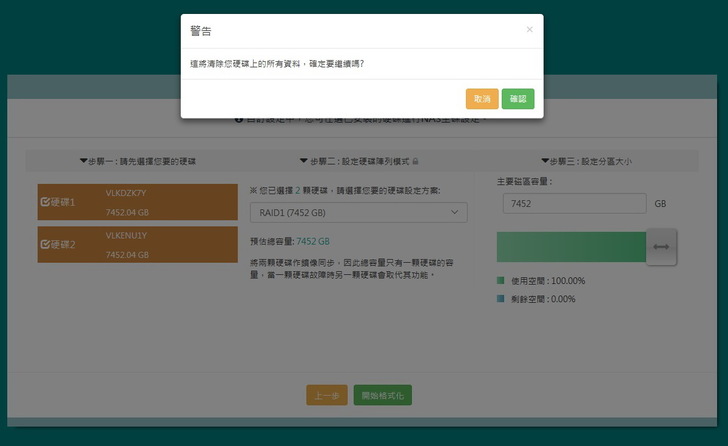Click lock icon beside 設定硬碟陣列模式
The width and height of the screenshot is (728, 446).
(415, 161)
